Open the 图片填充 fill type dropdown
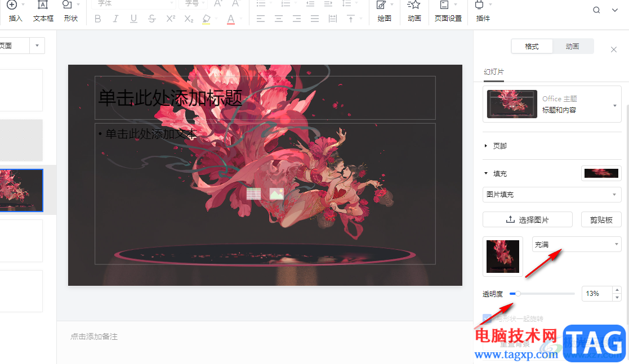The image size is (629, 364). coord(551,195)
